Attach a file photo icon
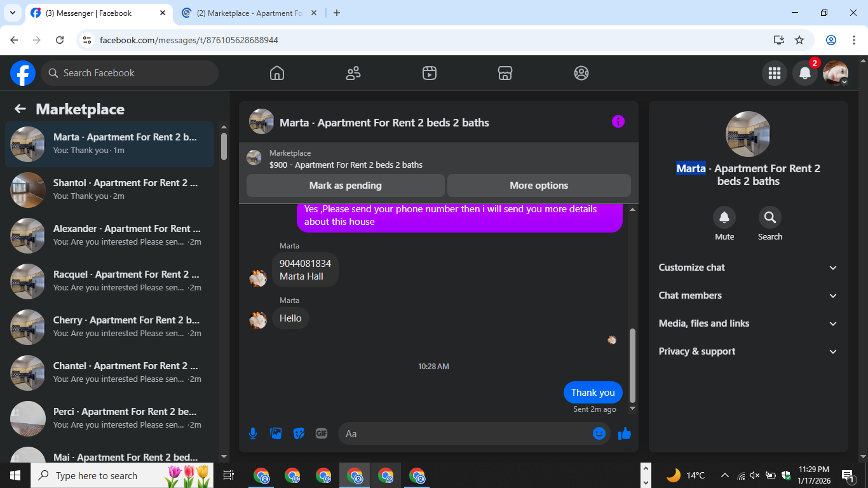This screenshot has width=868, height=488. point(276,433)
